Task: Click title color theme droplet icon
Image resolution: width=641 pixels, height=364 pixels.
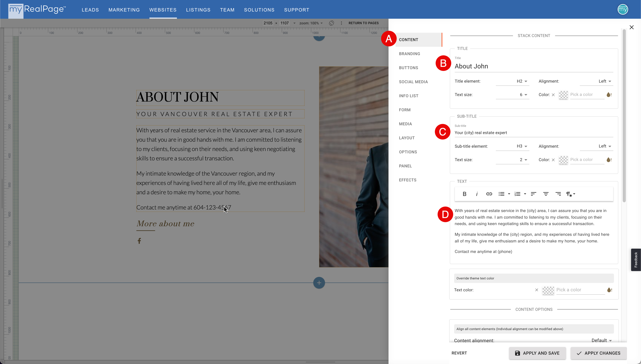Action: point(609,95)
